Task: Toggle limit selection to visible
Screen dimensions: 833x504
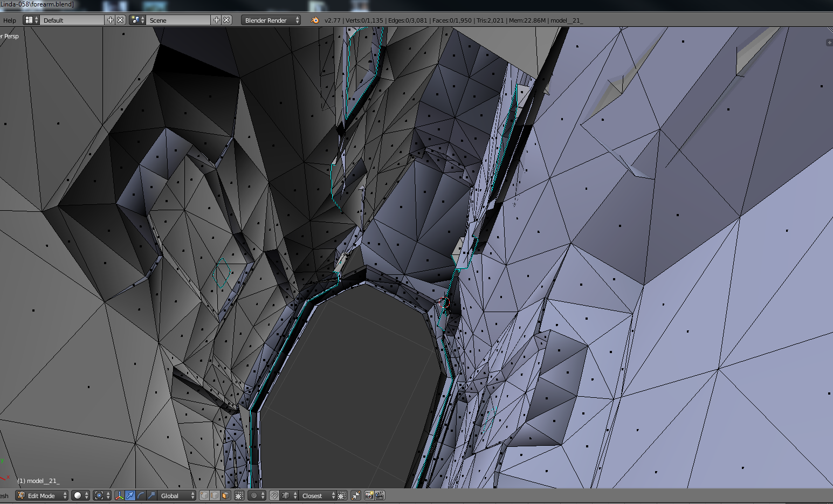Action: coord(239,495)
